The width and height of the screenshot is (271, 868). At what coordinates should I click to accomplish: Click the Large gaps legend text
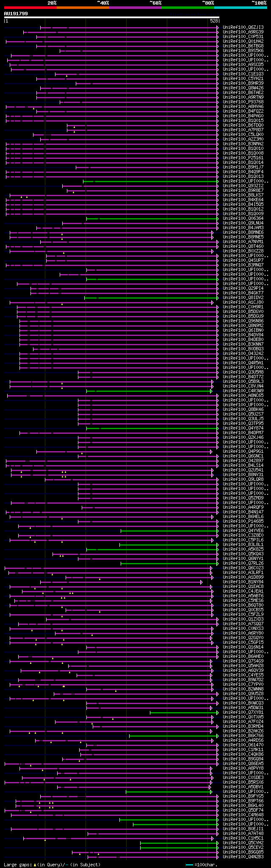(52, 865)
